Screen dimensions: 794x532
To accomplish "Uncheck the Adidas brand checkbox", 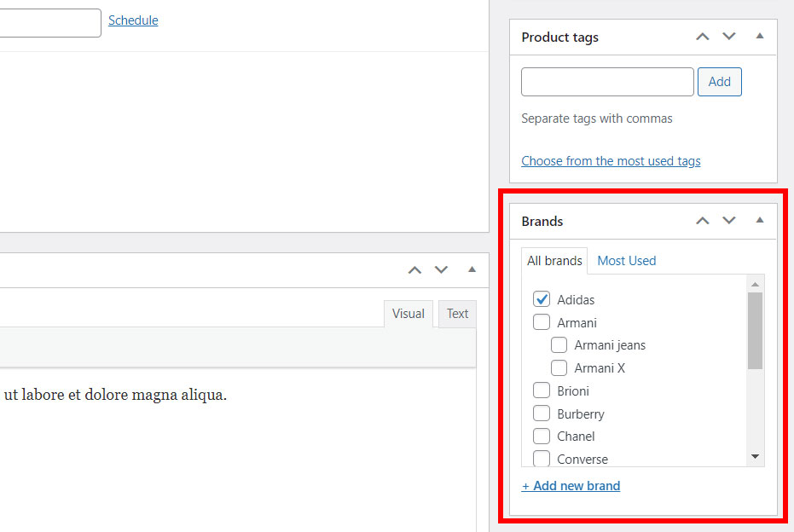I will [542, 299].
